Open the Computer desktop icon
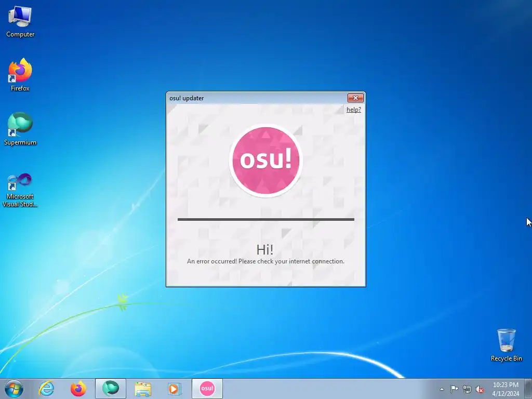Image resolution: width=532 pixels, height=399 pixels. coord(20,22)
